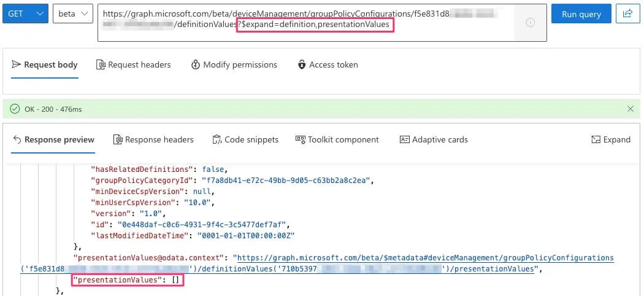Screen dimensions: 644x296
Task: Dismiss the OK 200 status banner
Action: (x=631, y=109)
